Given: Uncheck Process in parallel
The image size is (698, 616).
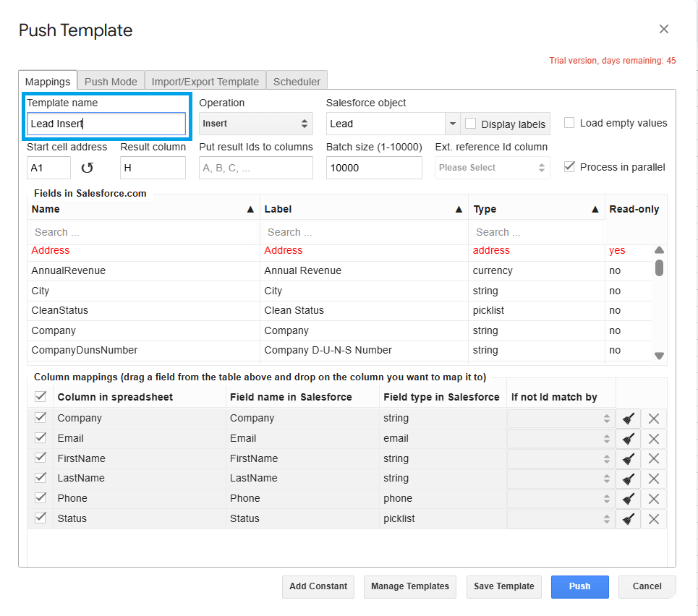Looking at the screenshot, I should tap(570, 167).
